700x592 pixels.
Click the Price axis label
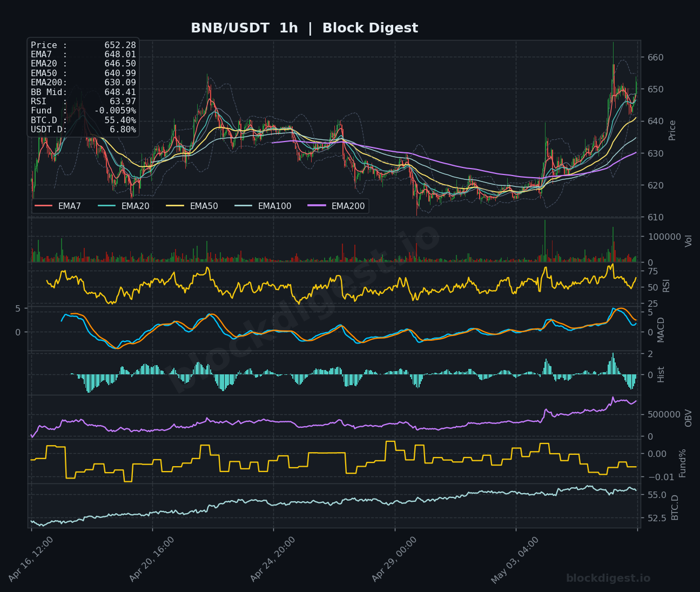coord(672,130)
